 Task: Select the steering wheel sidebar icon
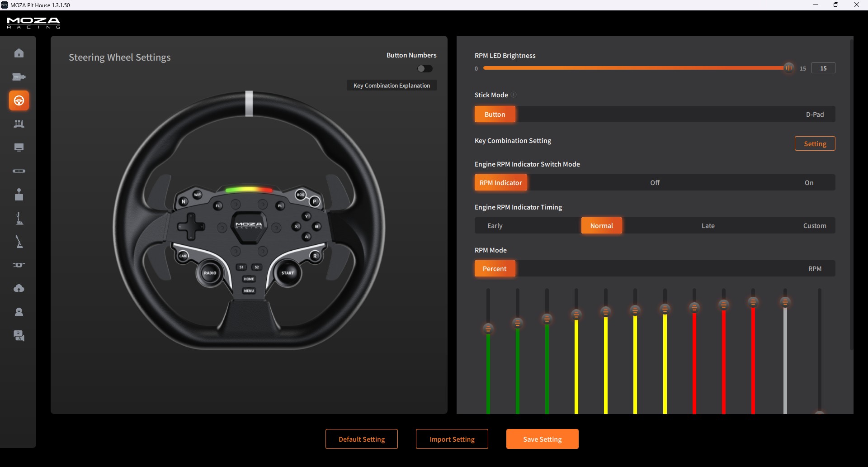pyautogui.click(x=19, y=100)
